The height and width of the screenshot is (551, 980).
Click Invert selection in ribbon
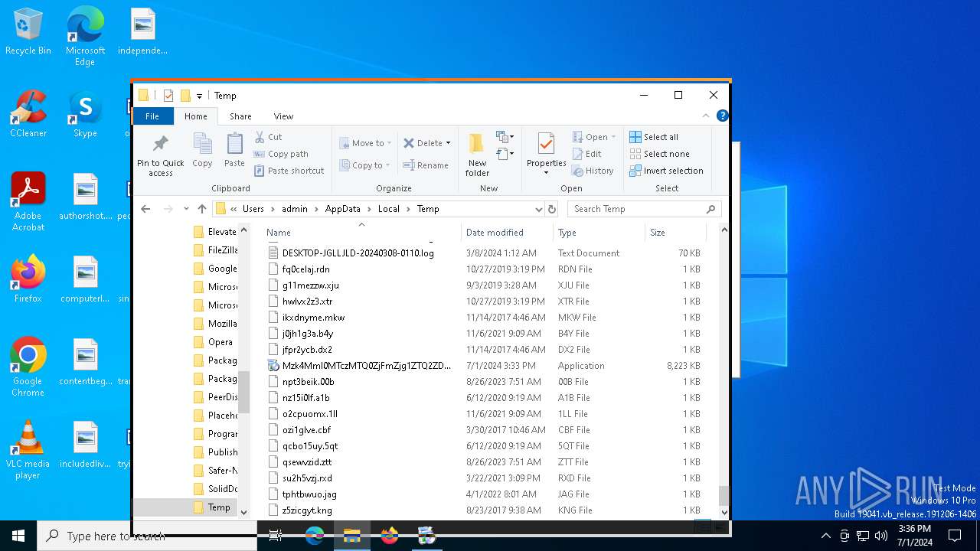pos(666,171)
